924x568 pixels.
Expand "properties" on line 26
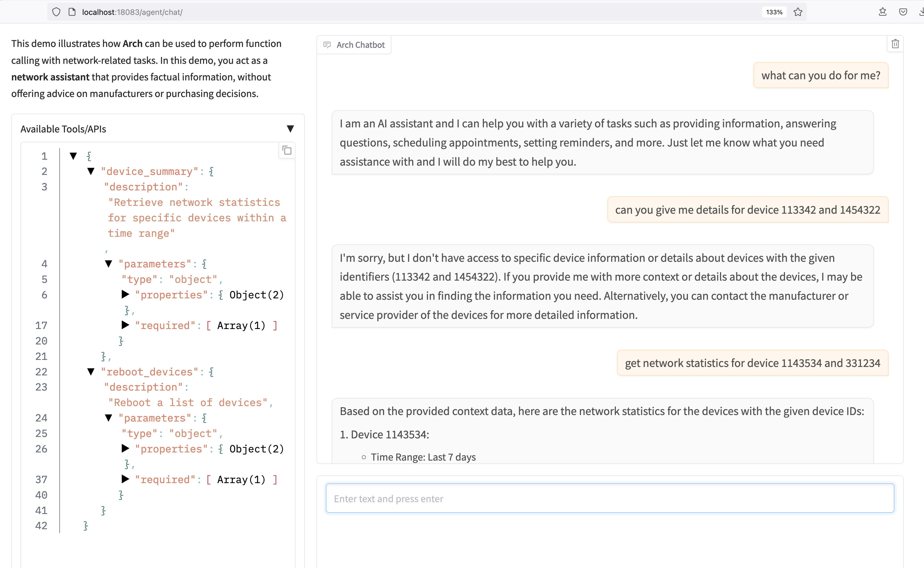(x=125, y=448)
